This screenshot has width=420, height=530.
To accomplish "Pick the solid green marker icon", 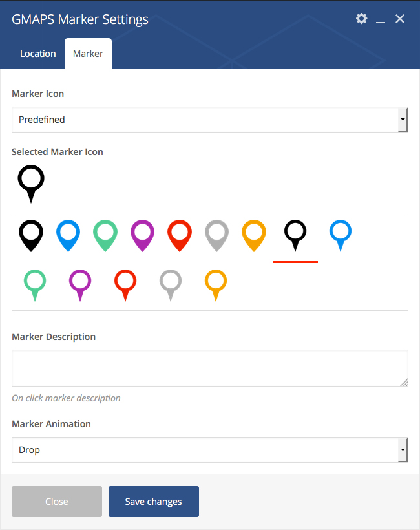I will pos(105,236).
